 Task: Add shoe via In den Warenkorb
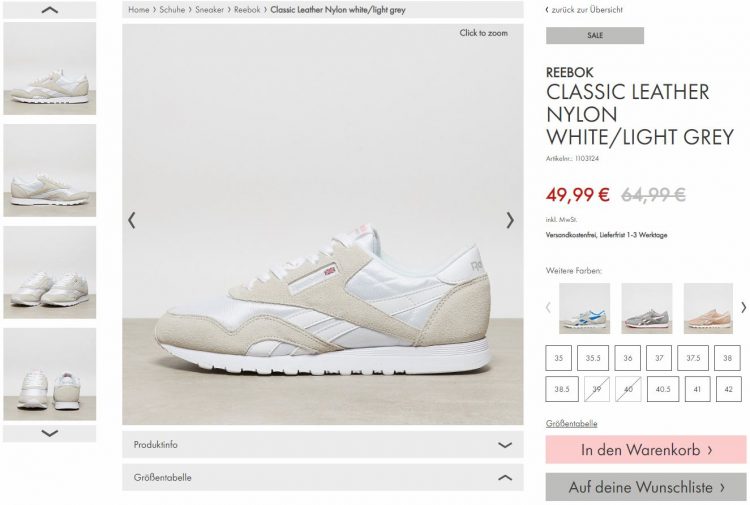[x=646, y=450]
